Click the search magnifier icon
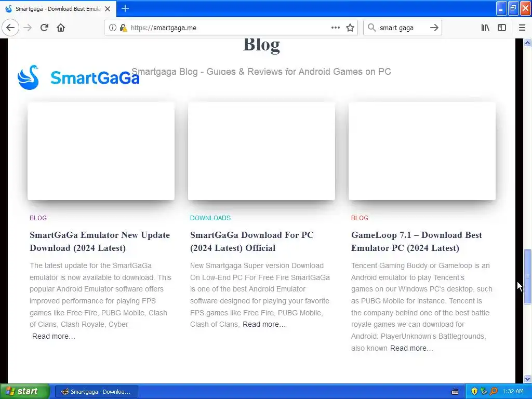Viewport: 532px width, 399px height. point(372,28)
